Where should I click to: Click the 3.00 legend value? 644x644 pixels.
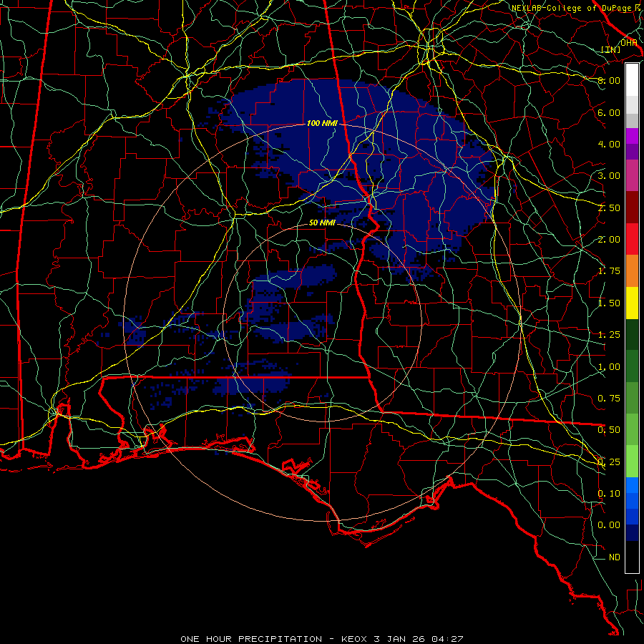click(x=609, y=176)
